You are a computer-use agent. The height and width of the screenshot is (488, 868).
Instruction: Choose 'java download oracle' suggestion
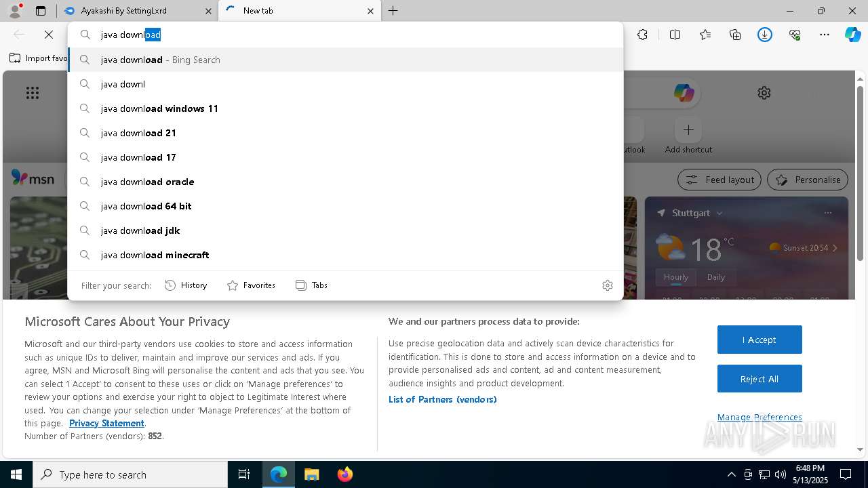tap(346, 182)
